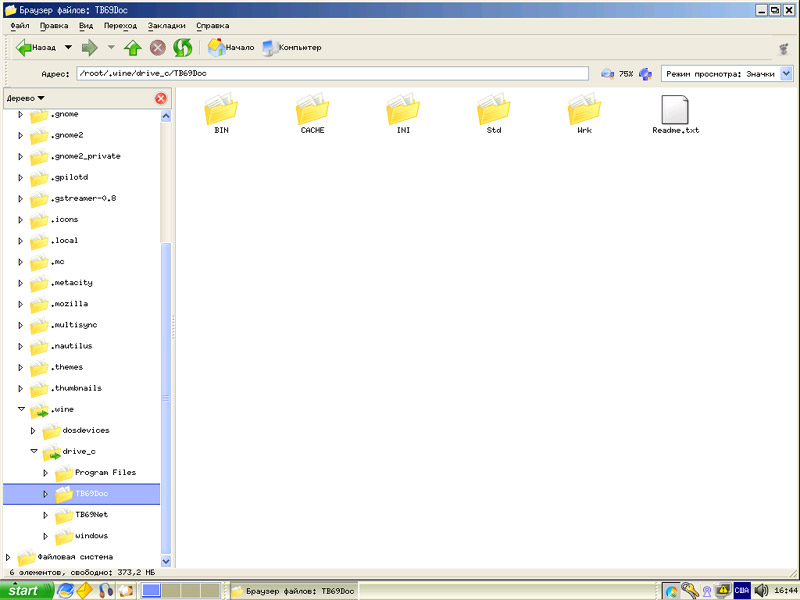
Task: Click the keys icon in system tray
Action: pos(689,591)
